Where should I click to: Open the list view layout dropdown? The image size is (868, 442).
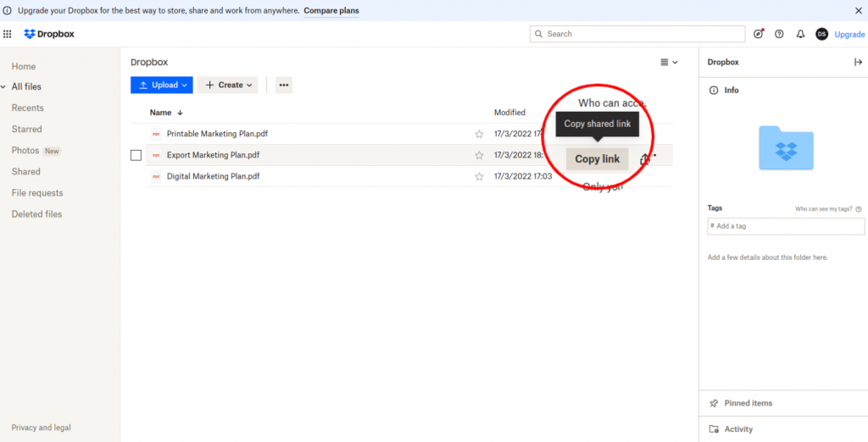click(x=669, y=62)
